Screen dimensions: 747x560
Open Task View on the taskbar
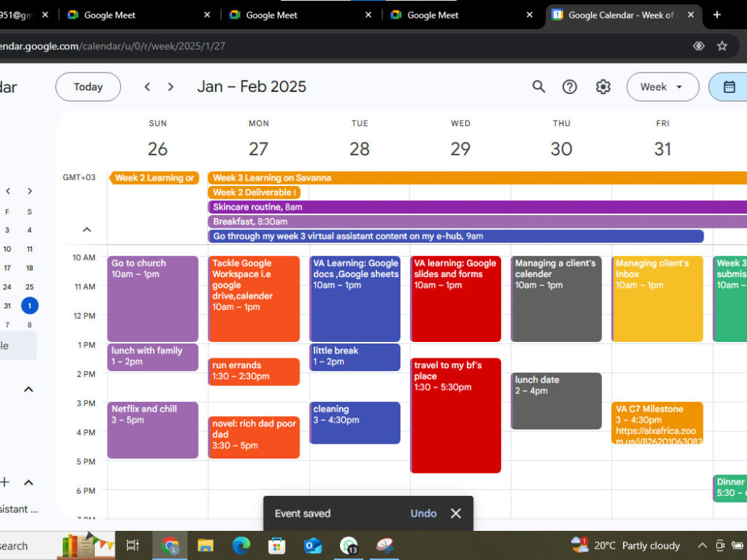132,546
